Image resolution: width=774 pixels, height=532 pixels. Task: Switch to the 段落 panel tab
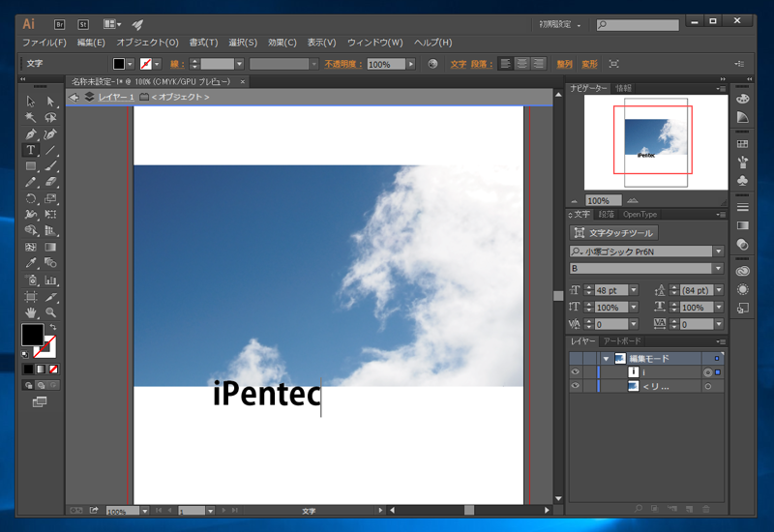[606, 214]
